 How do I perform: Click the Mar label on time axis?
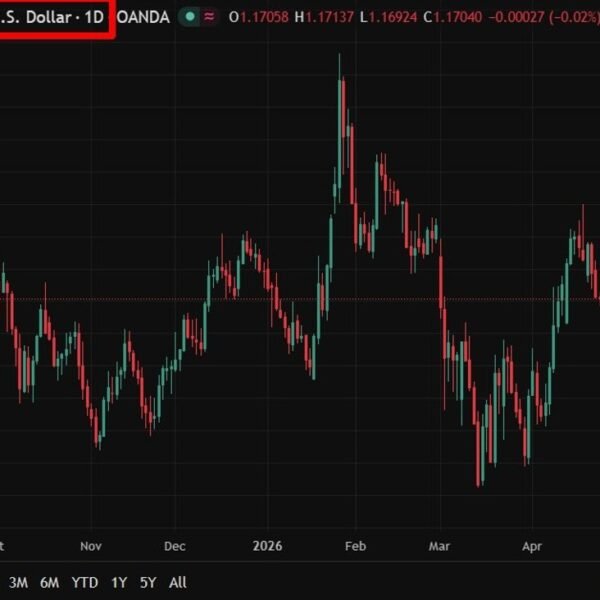coord(439,546)
